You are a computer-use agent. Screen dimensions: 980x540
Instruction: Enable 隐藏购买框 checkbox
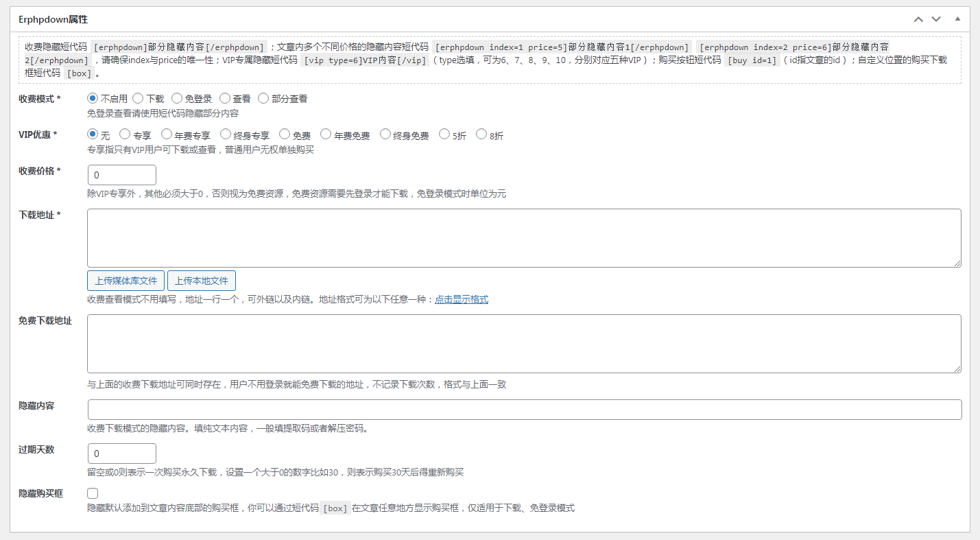93,493
